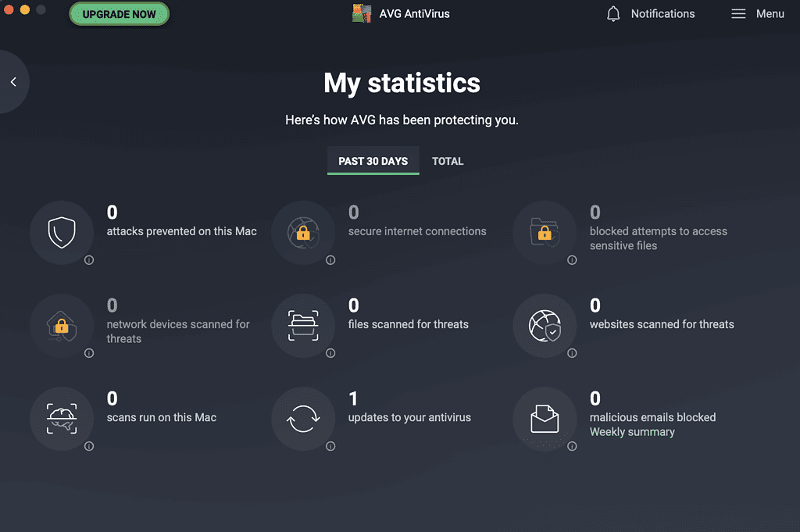Go back using the left chevron arrow
Screen dimensions: 800x532
[x=13, y=81]
